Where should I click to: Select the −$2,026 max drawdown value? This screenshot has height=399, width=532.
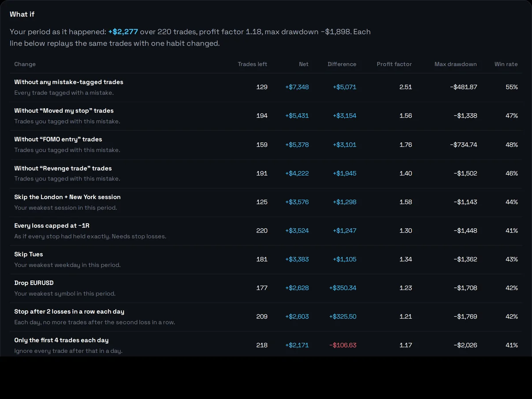465,345
